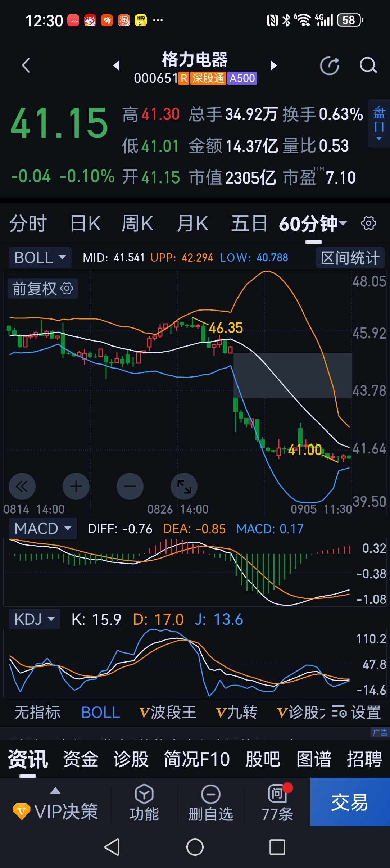Tap Android home navigation button
The height and width of the screenshot is (868, 390).
(195, 847)
